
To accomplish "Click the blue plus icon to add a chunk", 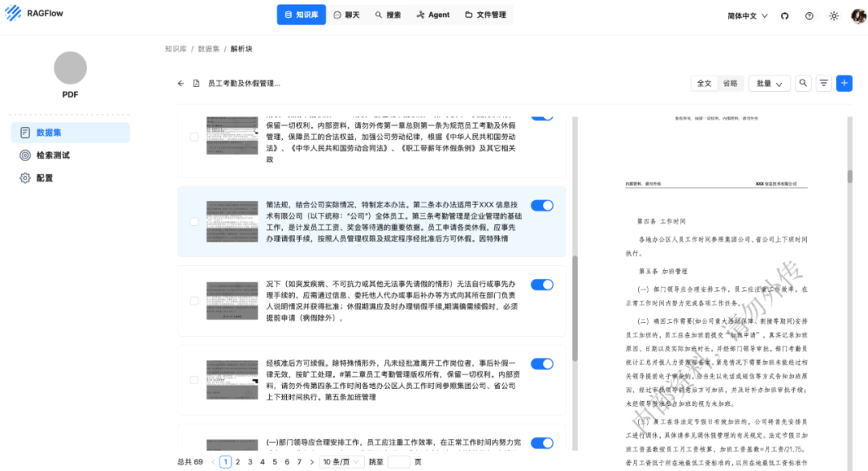I will [844, 83].
